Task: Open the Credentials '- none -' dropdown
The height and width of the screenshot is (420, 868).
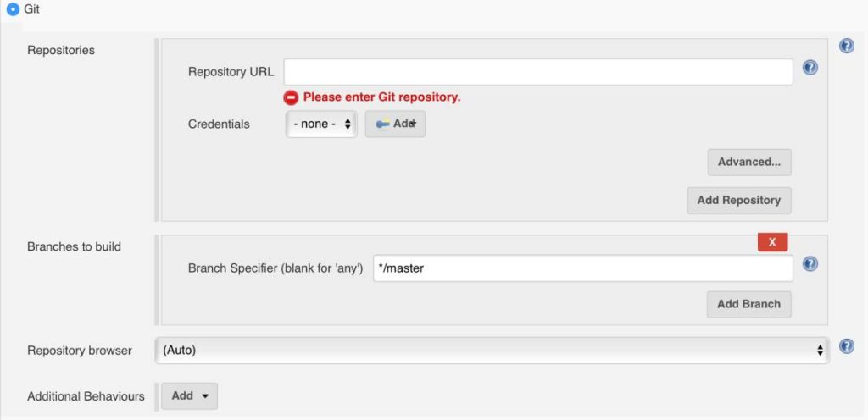Action: [321, 124]
